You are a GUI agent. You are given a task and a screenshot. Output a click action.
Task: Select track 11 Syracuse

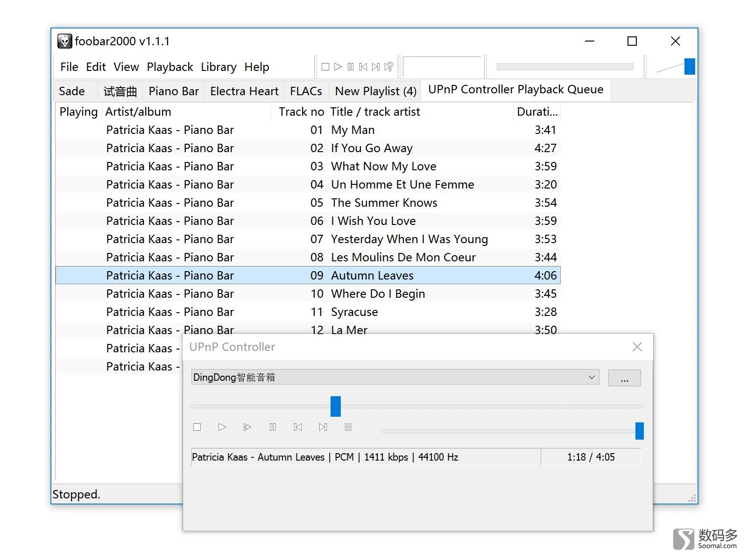tap(308, 312)
